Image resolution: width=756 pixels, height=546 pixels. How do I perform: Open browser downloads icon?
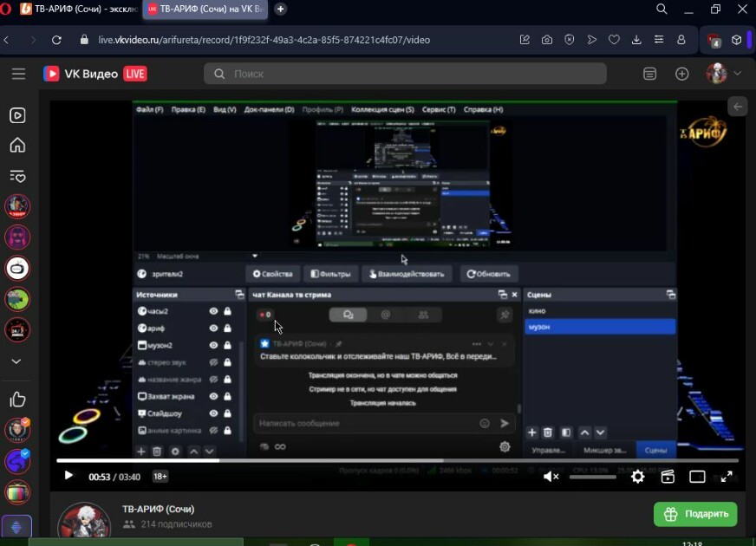coord(636,40)
